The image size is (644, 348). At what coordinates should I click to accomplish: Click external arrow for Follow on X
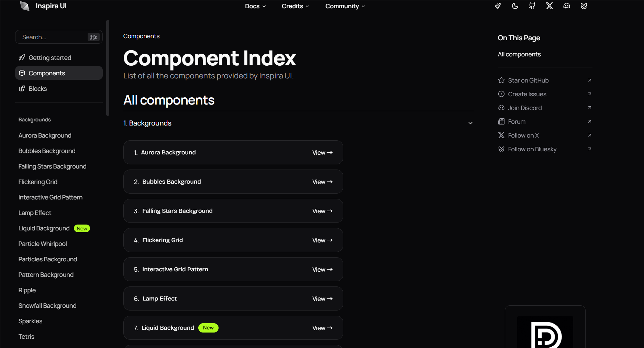point(590,135)
